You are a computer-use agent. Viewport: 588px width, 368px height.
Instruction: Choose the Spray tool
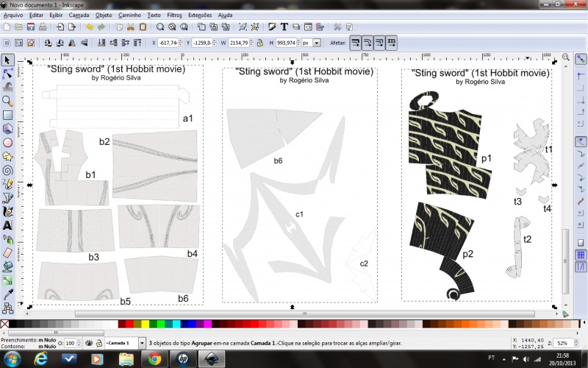tap(7, 239)
